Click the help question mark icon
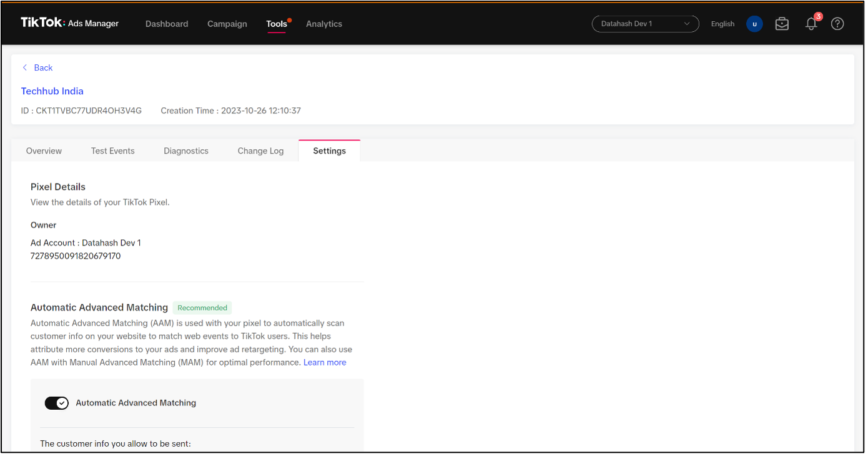The image size is (868, 456). pos(838,24)
